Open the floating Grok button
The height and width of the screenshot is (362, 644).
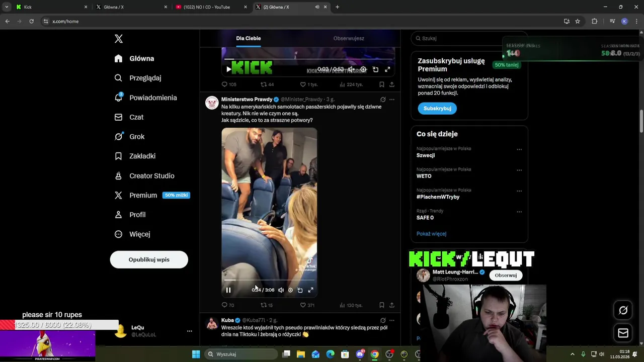(x=623, y=310)
